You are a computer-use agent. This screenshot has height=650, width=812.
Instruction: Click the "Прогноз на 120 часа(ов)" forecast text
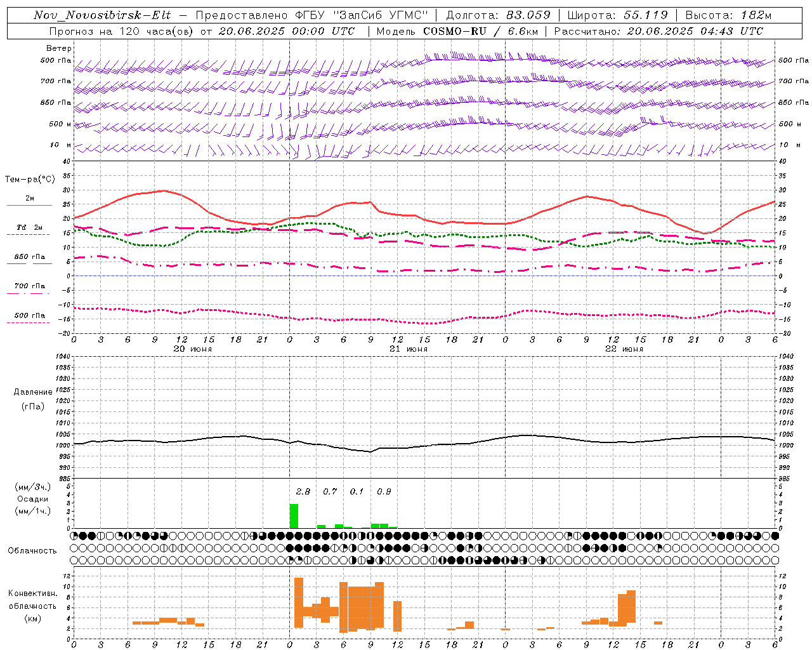pyautogui.click(x=122, y=31)
